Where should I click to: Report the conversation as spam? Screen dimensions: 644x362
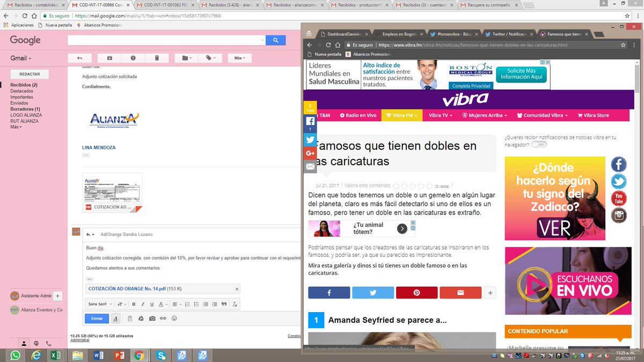[133, 58]
